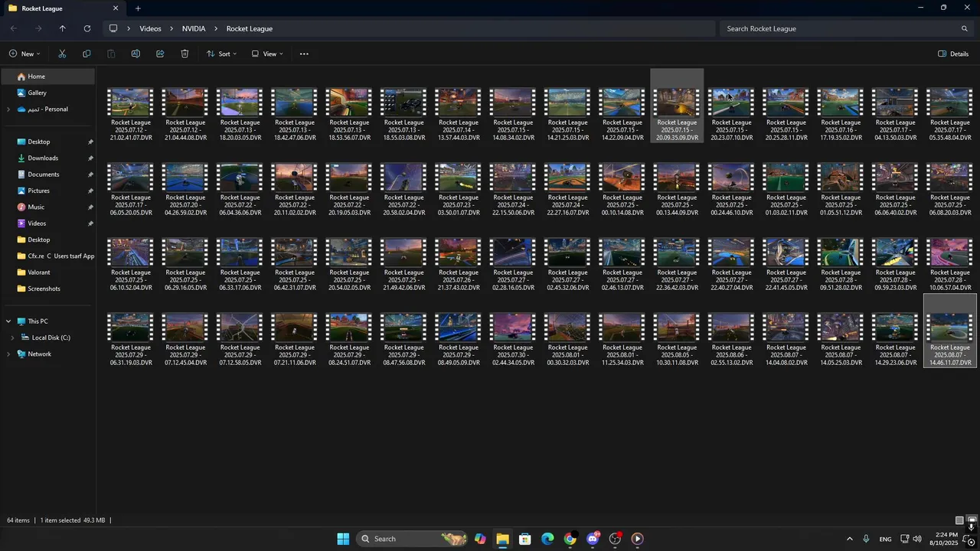This screenshot has height=551, width=980.
Task: Click the ENG language indicator
Action: coord(885,539)
